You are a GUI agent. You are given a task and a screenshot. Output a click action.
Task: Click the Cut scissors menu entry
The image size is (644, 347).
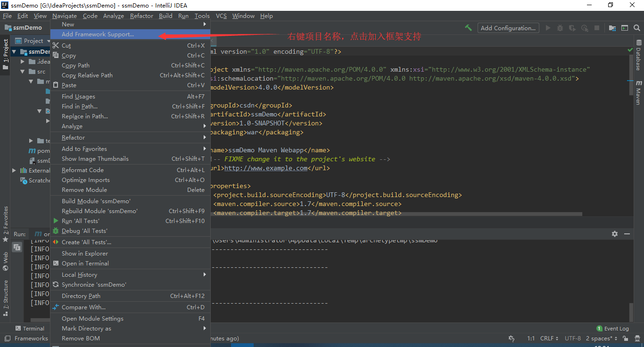click(x=130, y=45)
